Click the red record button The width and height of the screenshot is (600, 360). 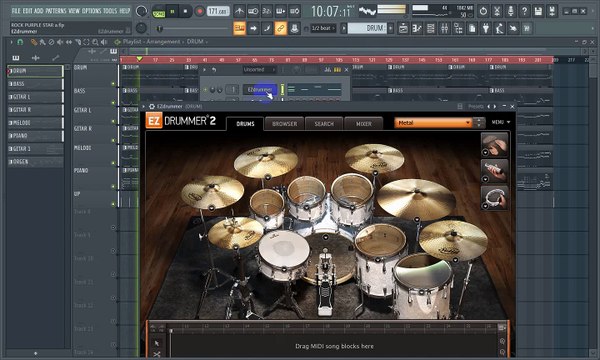point(199,11)
